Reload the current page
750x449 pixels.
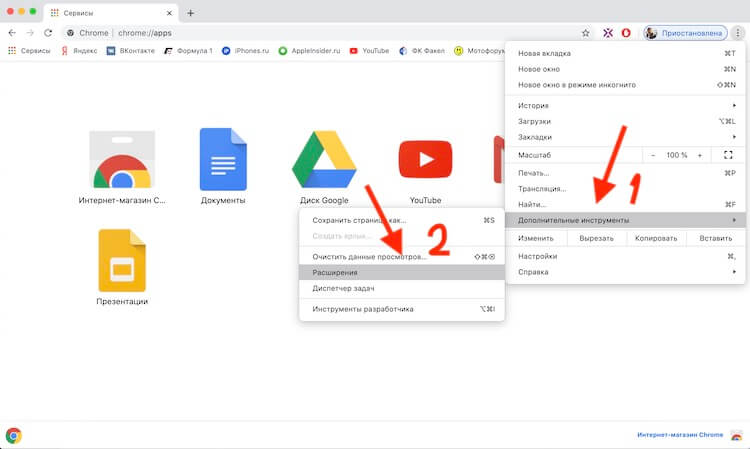48,33
